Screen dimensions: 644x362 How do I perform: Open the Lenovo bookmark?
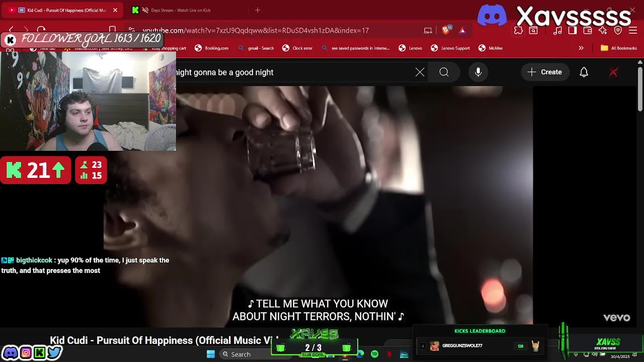[411, 48]
